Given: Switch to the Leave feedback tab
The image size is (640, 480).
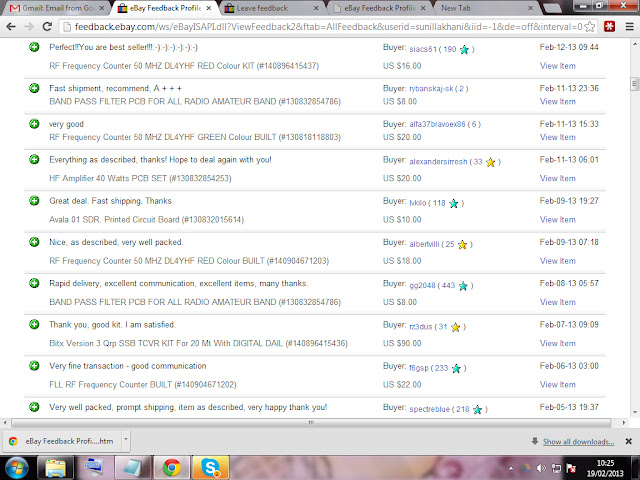Looking at the screenshot, I should pyautogui.click(x=271, y=8).
